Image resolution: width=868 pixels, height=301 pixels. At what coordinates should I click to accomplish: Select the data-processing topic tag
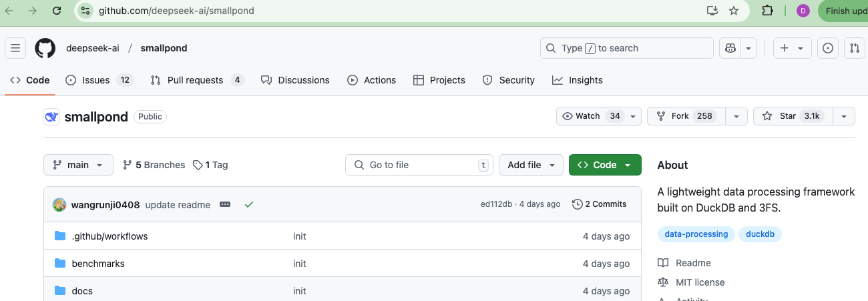click(696, 234)
